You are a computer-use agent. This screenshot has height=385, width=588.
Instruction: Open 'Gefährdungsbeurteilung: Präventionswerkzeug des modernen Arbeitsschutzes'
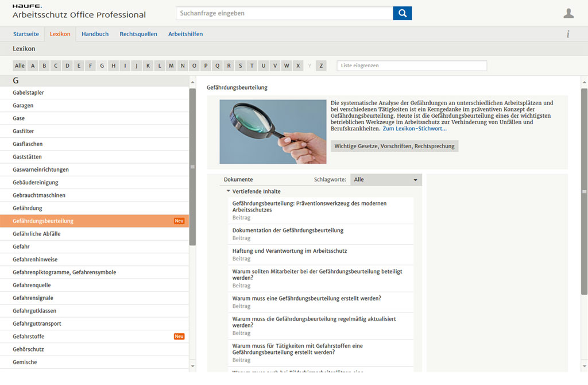[x=320, y=210]
